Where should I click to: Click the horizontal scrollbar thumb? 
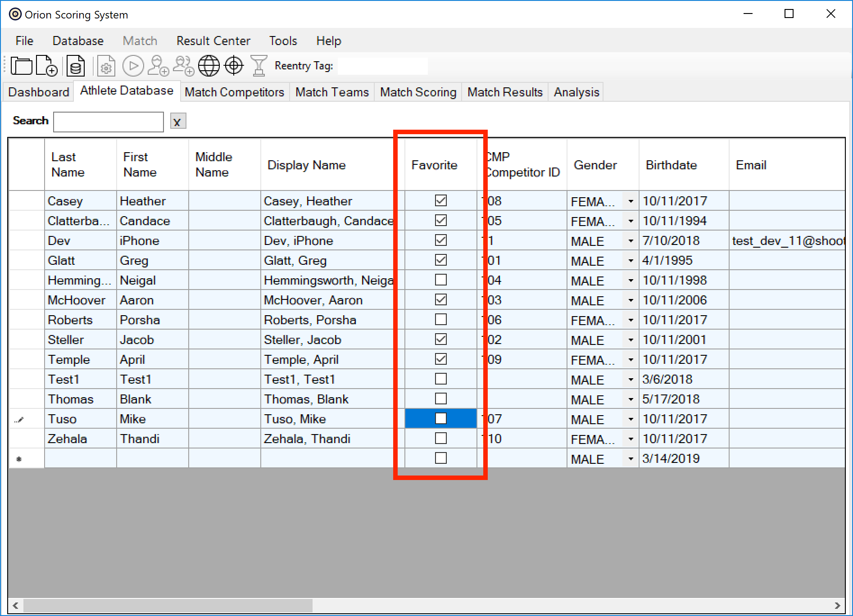coord(168,605)
